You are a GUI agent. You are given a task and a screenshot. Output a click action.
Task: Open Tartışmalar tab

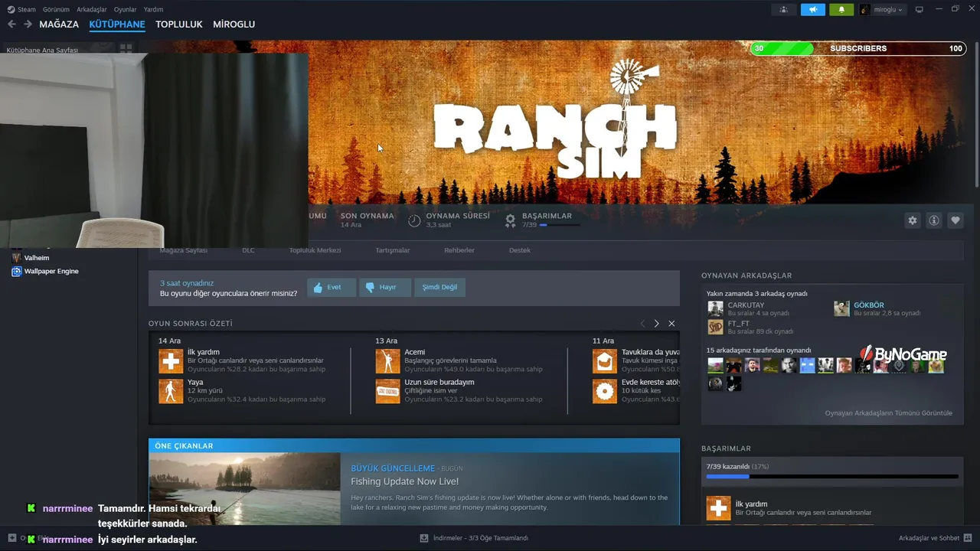393,250
